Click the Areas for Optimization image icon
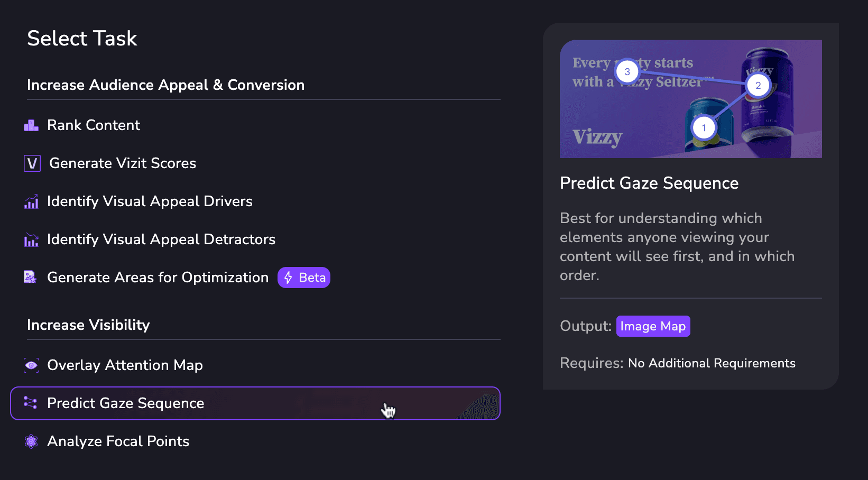 pyautogui.click(x=30, y=277)
